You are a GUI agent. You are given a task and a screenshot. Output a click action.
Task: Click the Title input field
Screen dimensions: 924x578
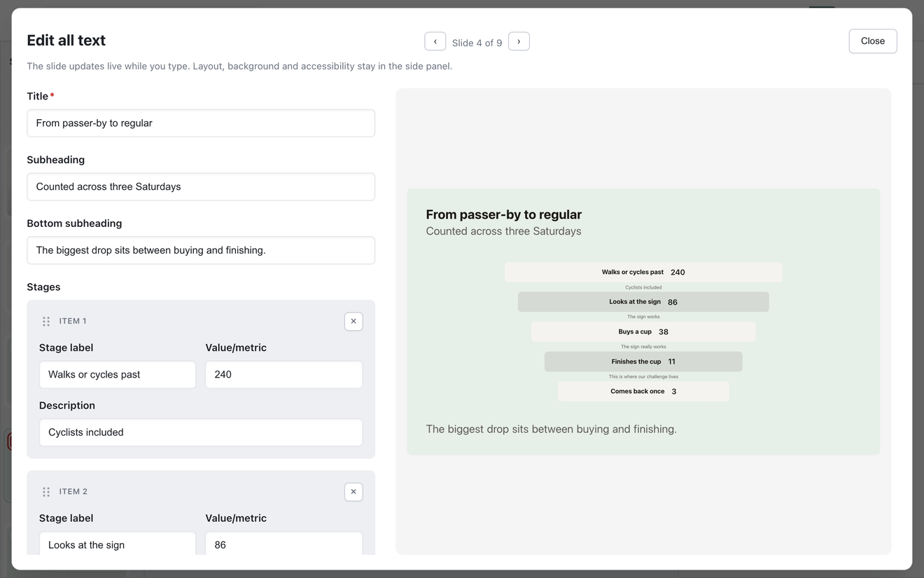(201, 123)
